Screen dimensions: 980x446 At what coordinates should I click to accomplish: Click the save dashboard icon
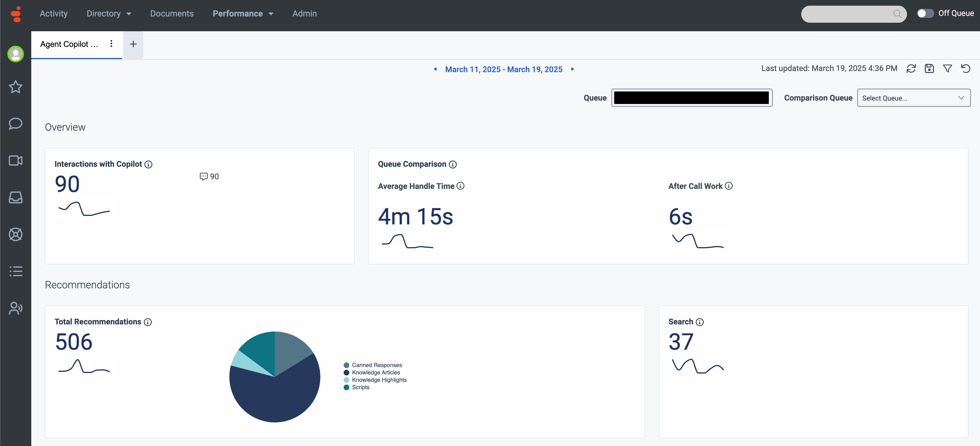click(x=929, y=68)
